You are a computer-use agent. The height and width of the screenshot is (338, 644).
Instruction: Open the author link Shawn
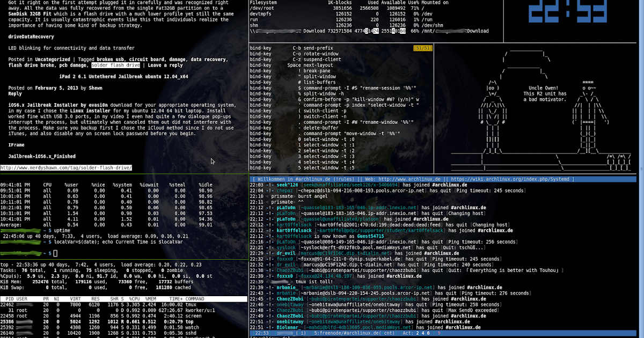click(x=96, y=87)
